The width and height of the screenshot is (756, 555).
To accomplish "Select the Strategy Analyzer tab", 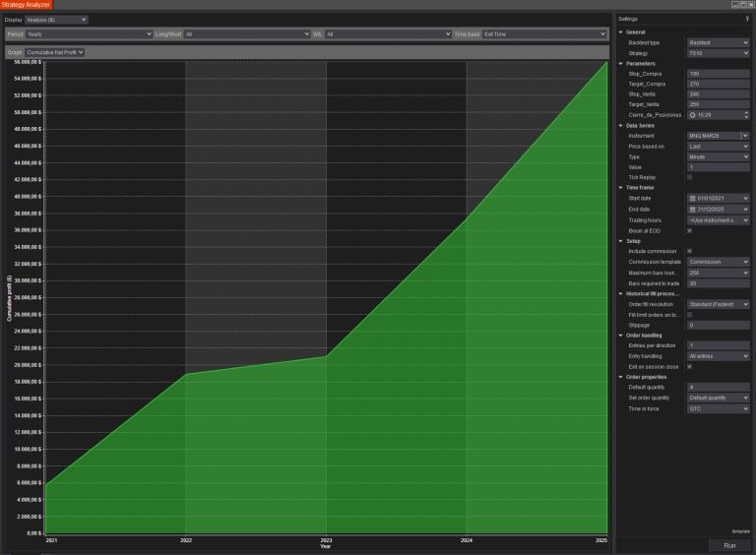I will click(27, 5).
